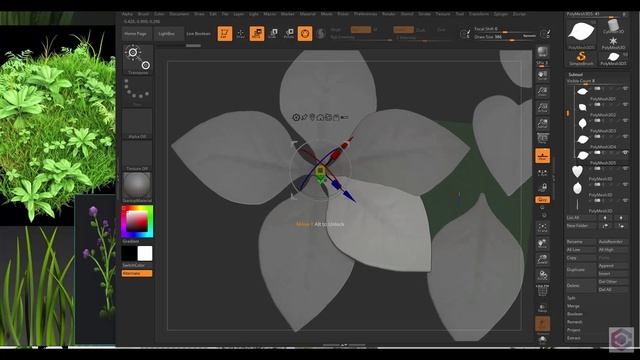Image resolution: width=640 pixels, height=360 pixels.
Task: Open the material sphere picker
Action: coord(138,188)
